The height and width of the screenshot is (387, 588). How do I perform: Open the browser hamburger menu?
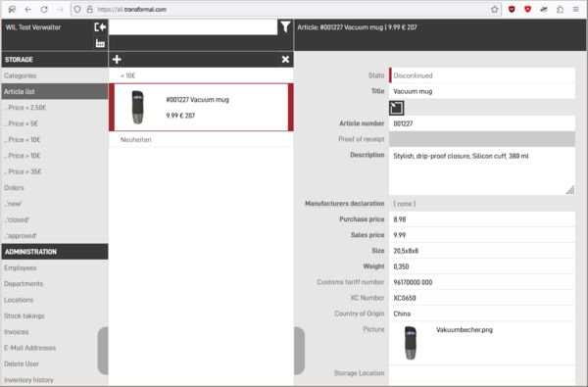click(575, 10)
